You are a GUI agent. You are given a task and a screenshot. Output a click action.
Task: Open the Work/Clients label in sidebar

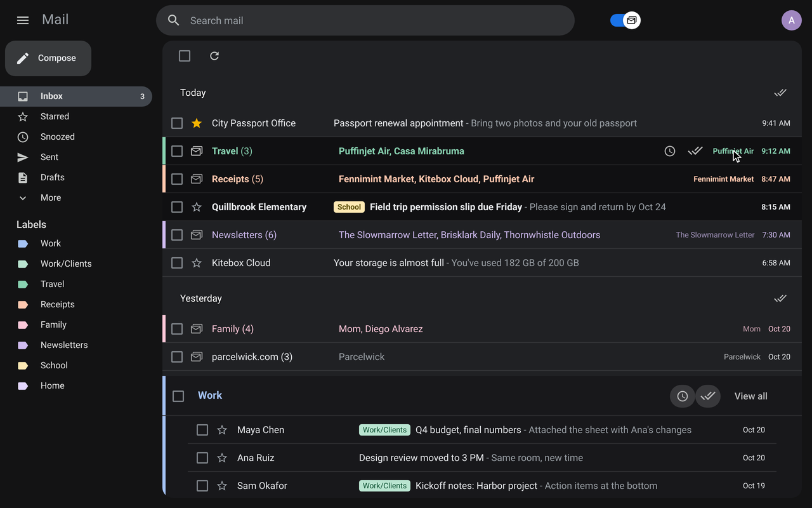point(76,264)
